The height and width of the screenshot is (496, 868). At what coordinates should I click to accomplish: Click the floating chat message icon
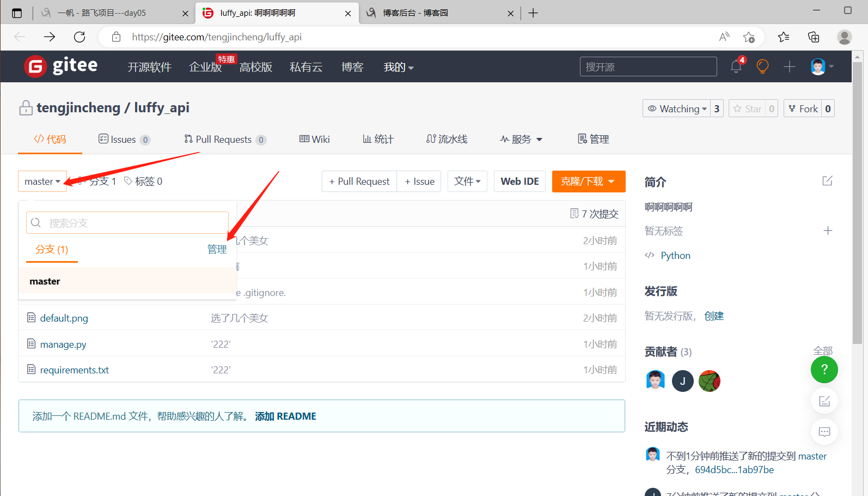(x=824, y=432)
